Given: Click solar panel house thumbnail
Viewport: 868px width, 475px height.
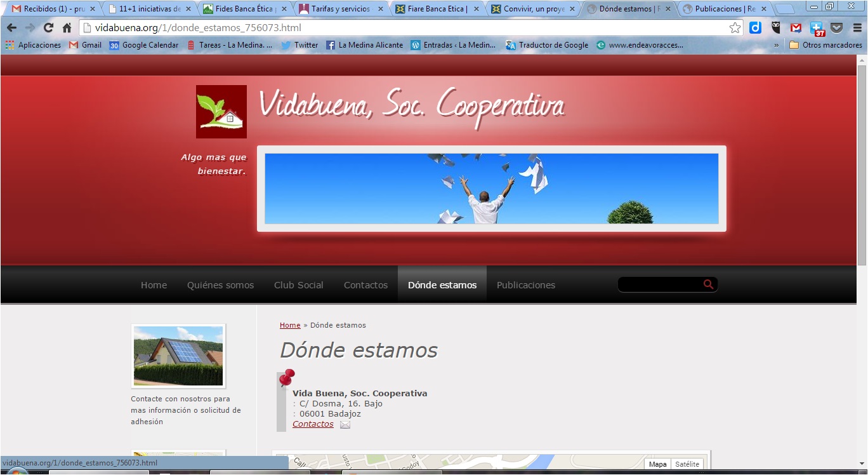Looking at the screenshot, I should tap(178, 356).
